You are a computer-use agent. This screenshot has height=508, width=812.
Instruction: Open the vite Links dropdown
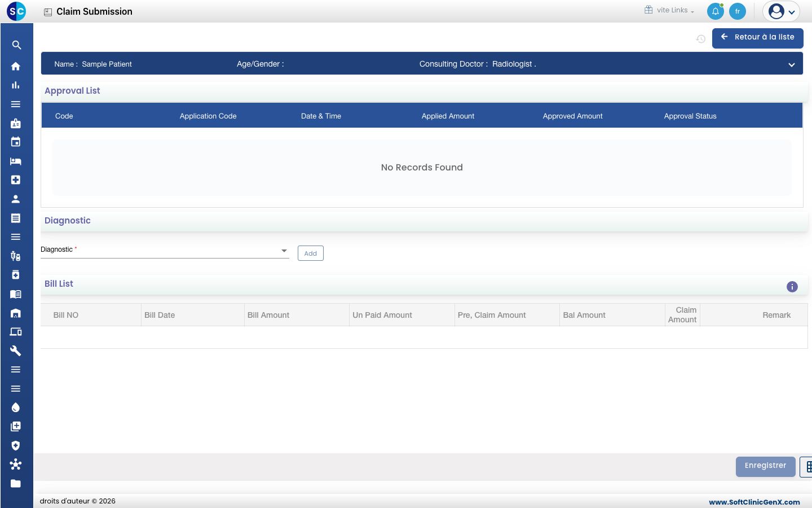pos(670,10)
